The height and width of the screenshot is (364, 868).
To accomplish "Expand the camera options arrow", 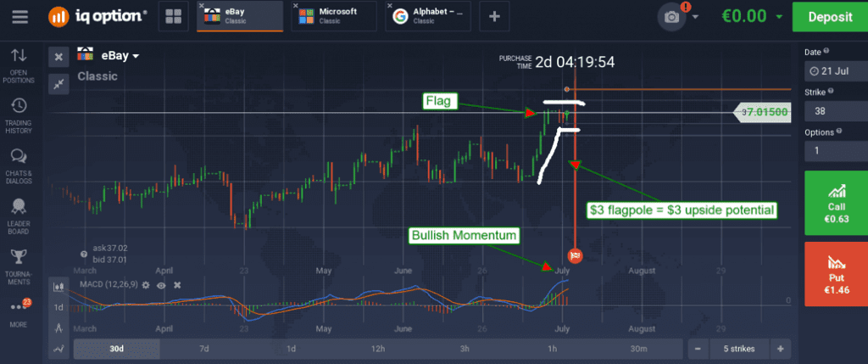I will pos(695,17).
